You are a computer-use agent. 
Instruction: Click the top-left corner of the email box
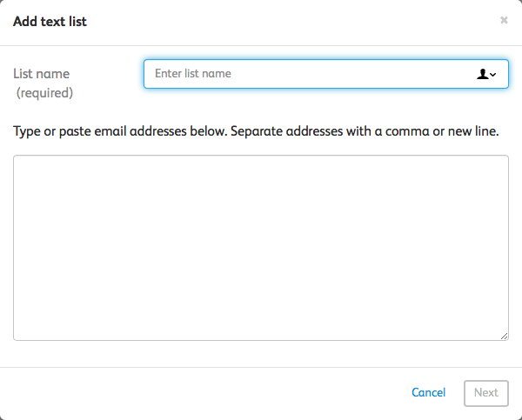(19, 161)
